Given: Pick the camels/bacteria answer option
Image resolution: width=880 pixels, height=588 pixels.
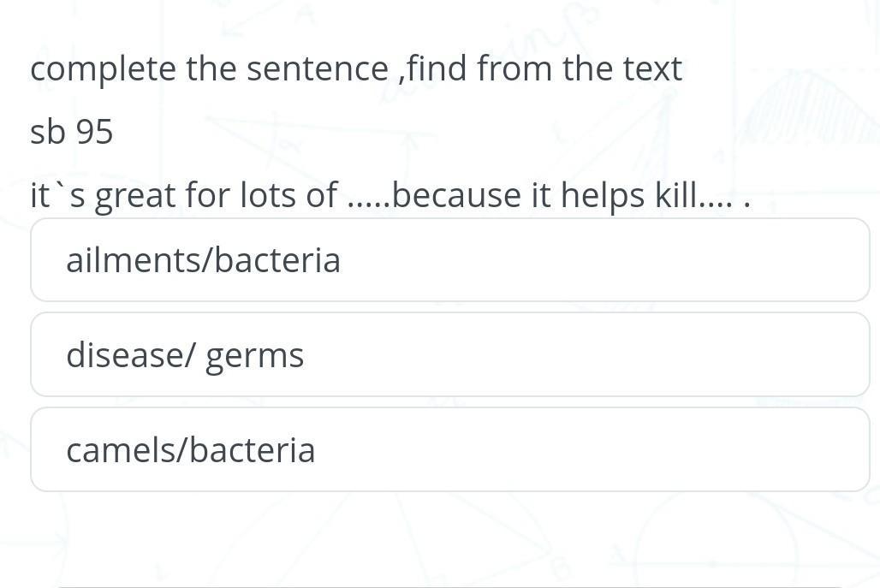Looking at the screenshot, I should [449, 450].
